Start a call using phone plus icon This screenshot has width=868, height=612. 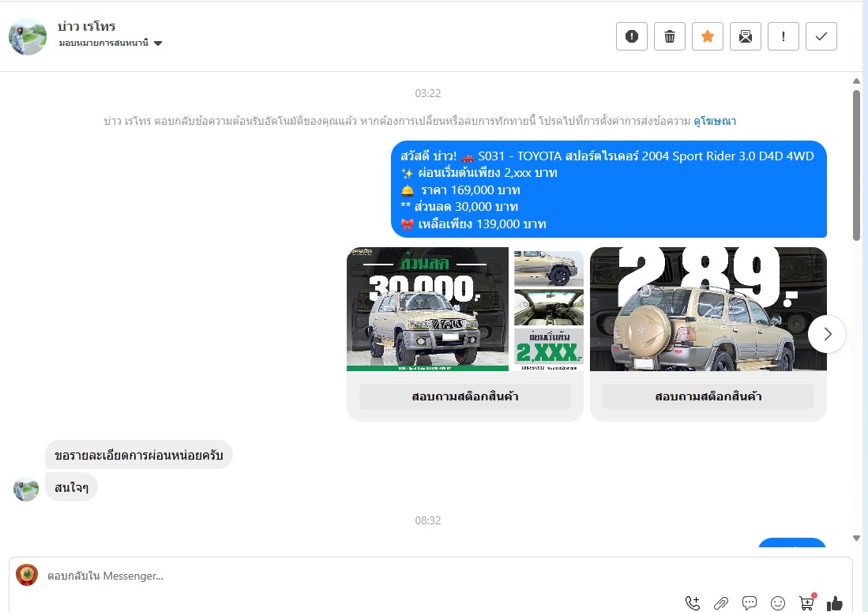[x=693, y=603]
